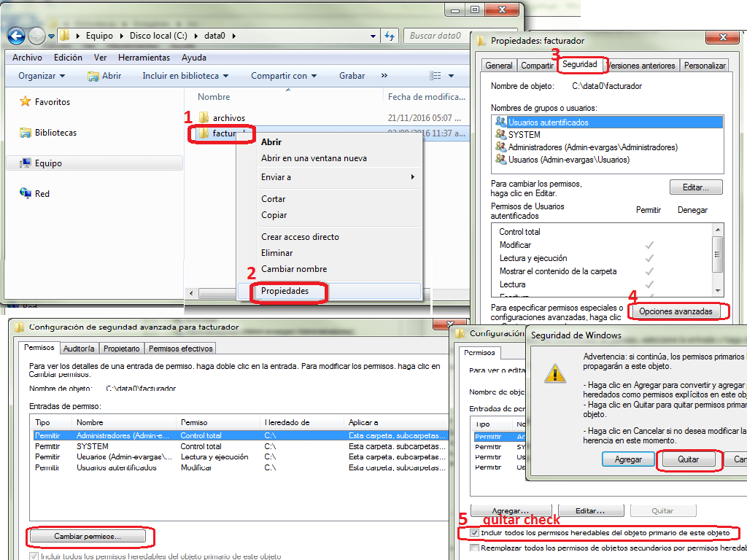Open Bibliotecas in the navigation pane
Viewport: 747px width, 560px height.
click(55, 133)
